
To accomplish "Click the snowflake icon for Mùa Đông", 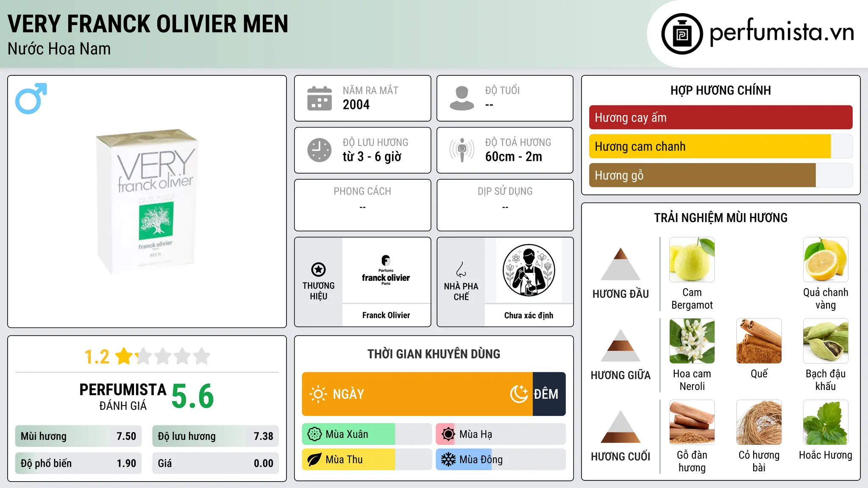I will (x=448, y=460).
